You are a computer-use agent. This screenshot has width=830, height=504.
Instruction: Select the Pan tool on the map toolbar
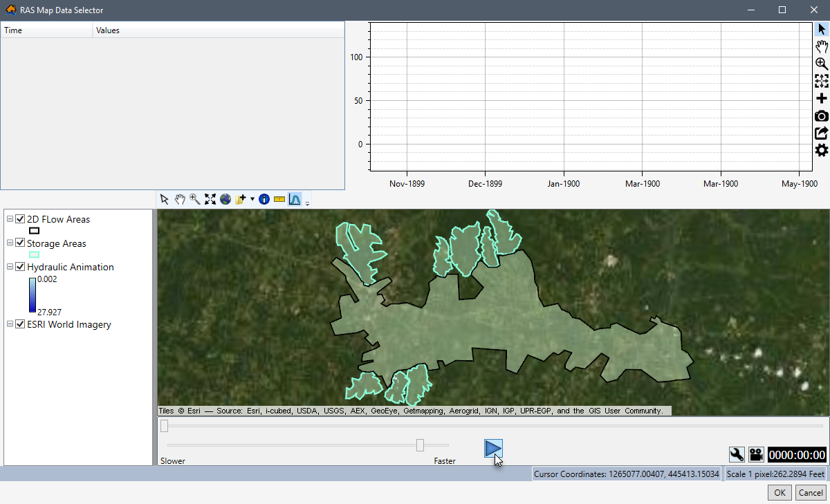pos(180,199)
